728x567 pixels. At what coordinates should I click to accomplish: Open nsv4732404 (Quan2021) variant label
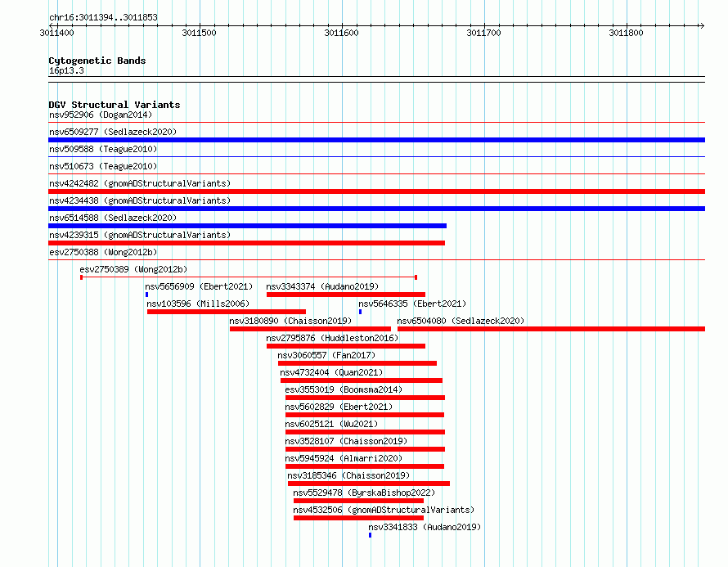click(x=331, y=372)
